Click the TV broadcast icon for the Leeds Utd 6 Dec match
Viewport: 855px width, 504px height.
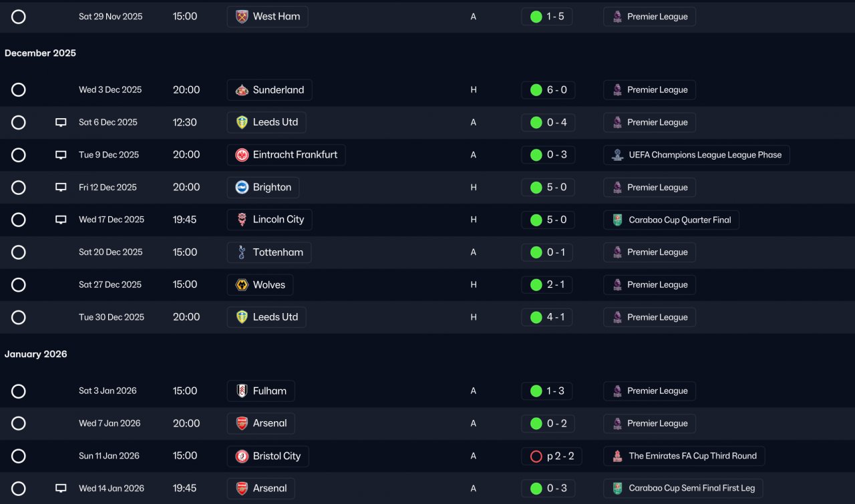tap(61, 122)
